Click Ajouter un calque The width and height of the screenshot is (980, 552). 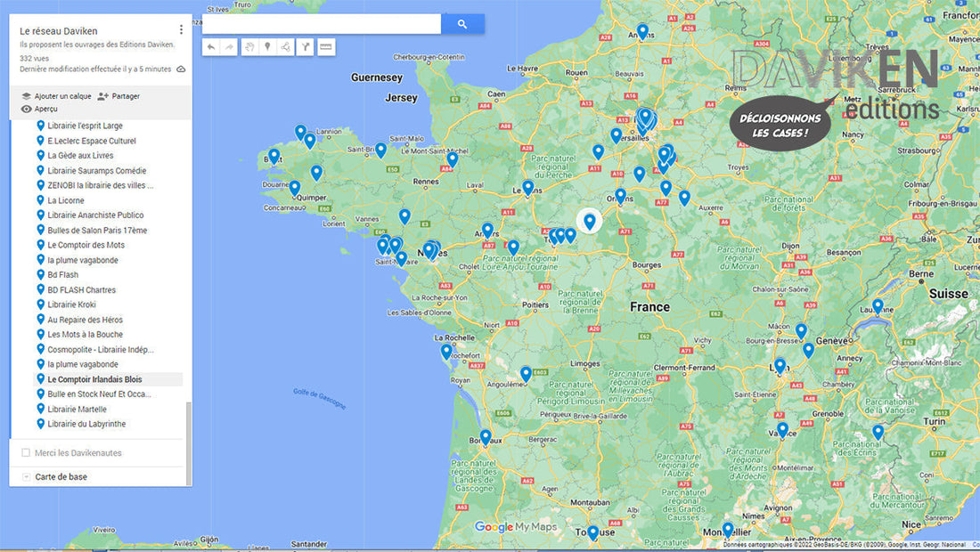[55, 96]
